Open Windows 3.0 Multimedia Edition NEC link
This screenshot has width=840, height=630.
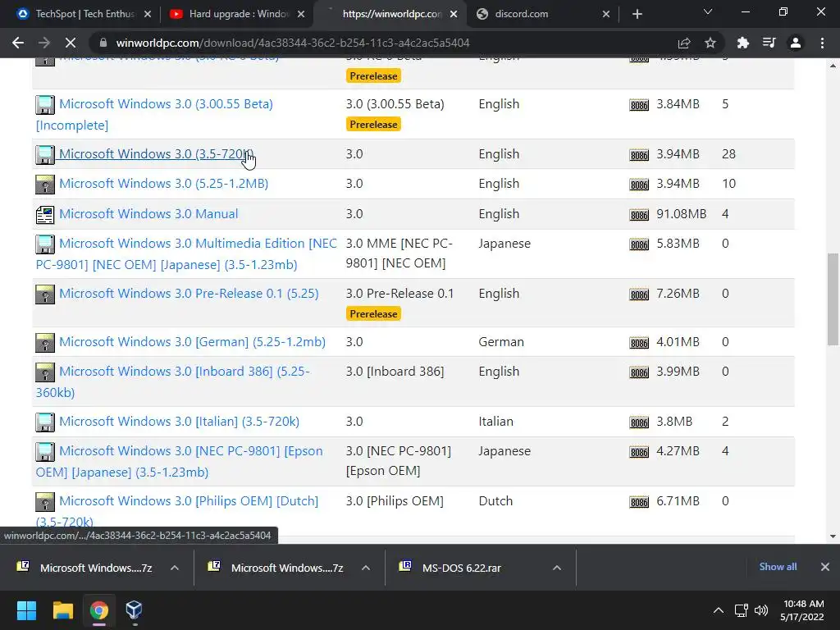[x=186, y=254]
